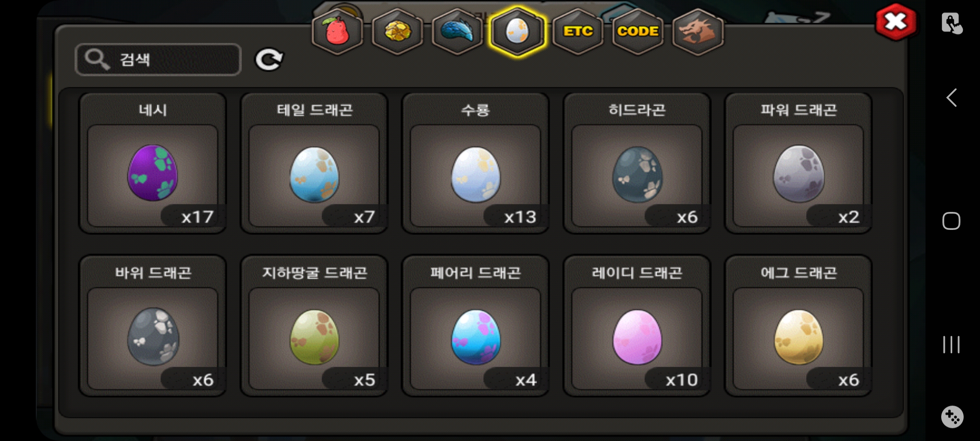
Task: Choose the dark 히드라곤 egg
Action: (x=637, y=163)
